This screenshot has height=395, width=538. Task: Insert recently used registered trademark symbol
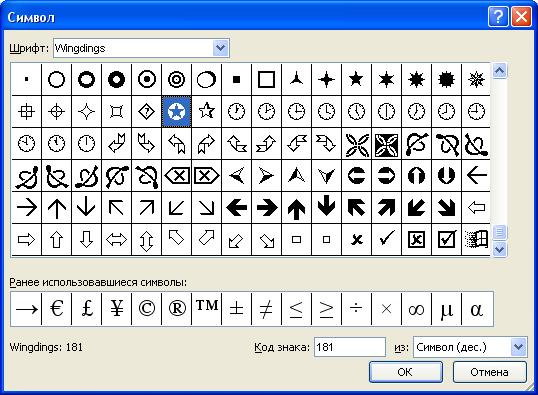point(176,309)
